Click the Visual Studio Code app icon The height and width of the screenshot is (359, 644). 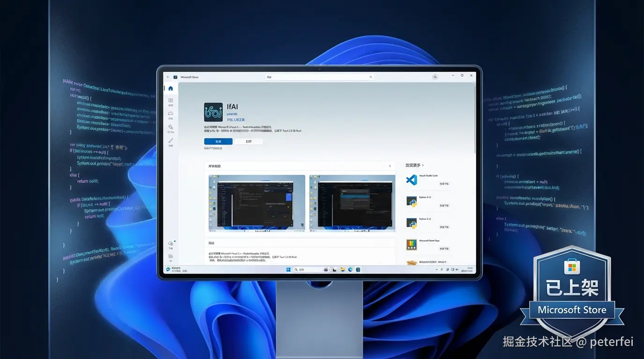click(x=411, y=179)
